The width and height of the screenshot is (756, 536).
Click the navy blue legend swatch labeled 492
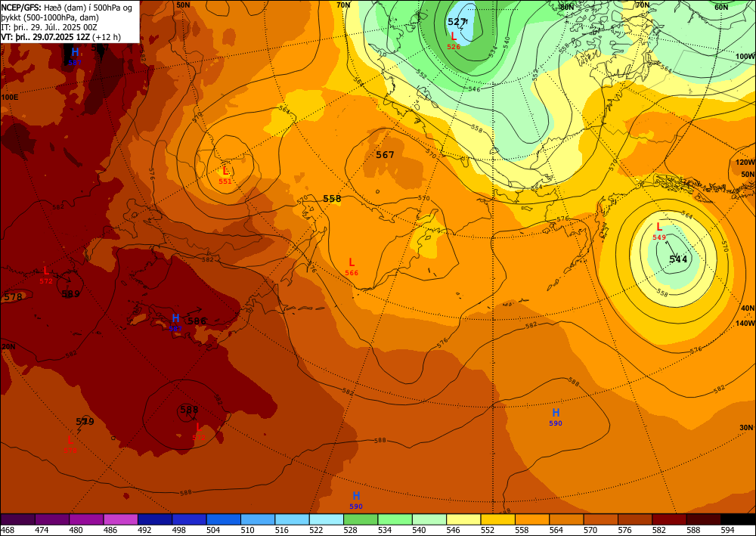(x=155, y=519)
